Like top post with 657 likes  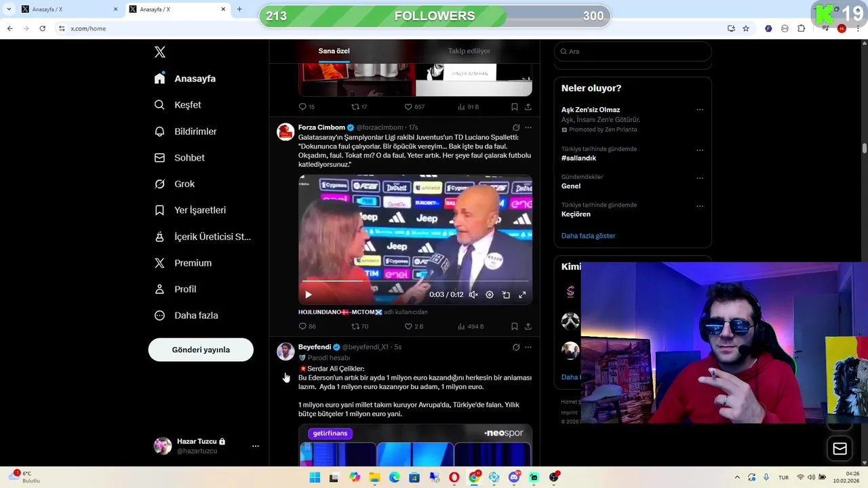(414, 107)
